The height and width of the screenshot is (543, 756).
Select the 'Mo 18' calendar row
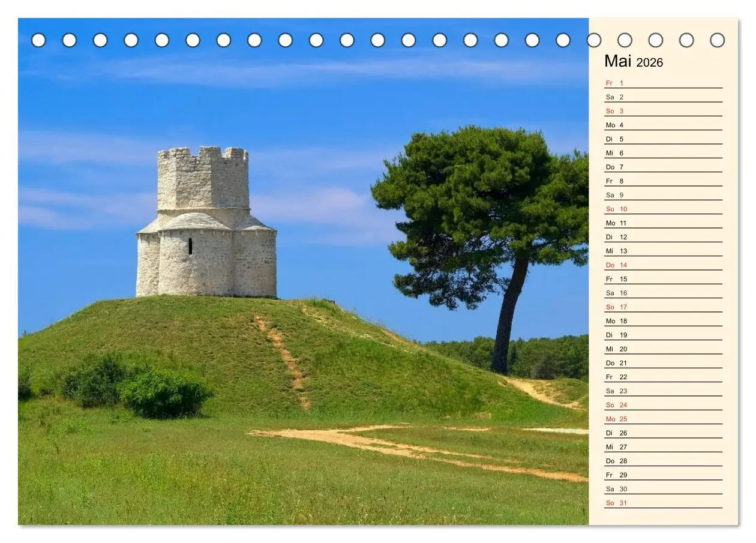[663, 321]
